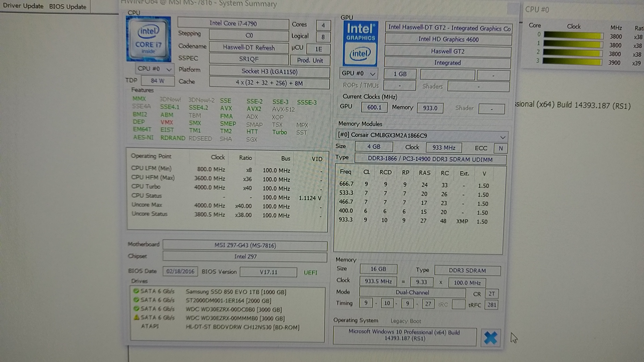This screenshot has width=644, height=362.
Task: Click the green status icon beside the ST2000DM001 drive
Action: pyautogui.click(x=136, y=300)
